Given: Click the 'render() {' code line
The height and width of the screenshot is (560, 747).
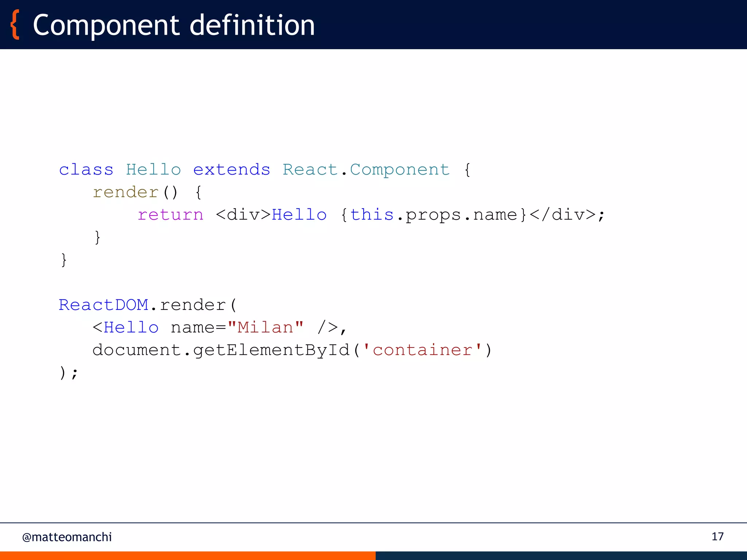Looking at the screenshot, I should tap(147, 192).
